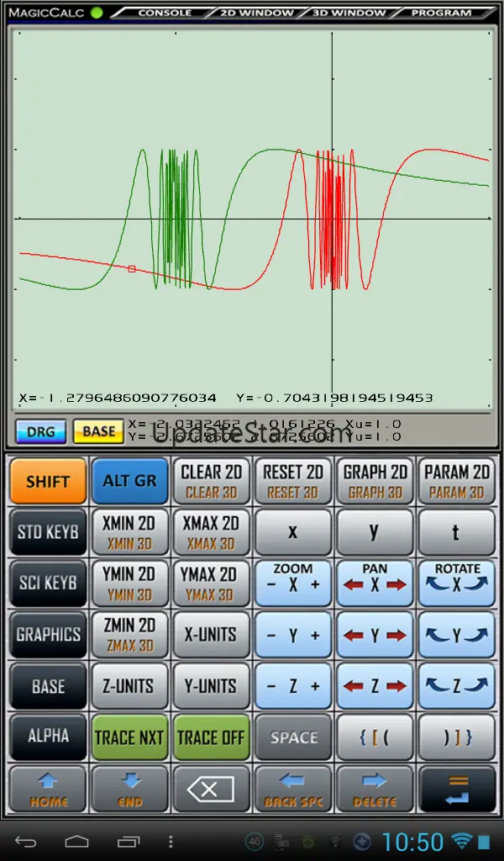Image resolution: width=504 pixels, height=861 pixels.
Task: Tap the RESET 2D key
Action: [293, 481]
